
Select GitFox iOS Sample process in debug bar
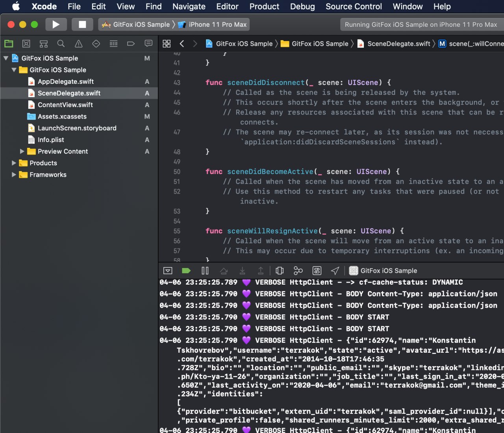[383, 271]
